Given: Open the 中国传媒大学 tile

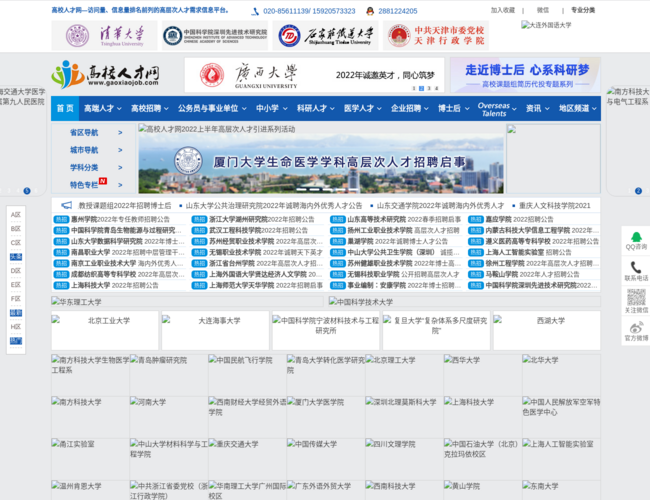Looking at the screenshot, I should tap(326, 459).
